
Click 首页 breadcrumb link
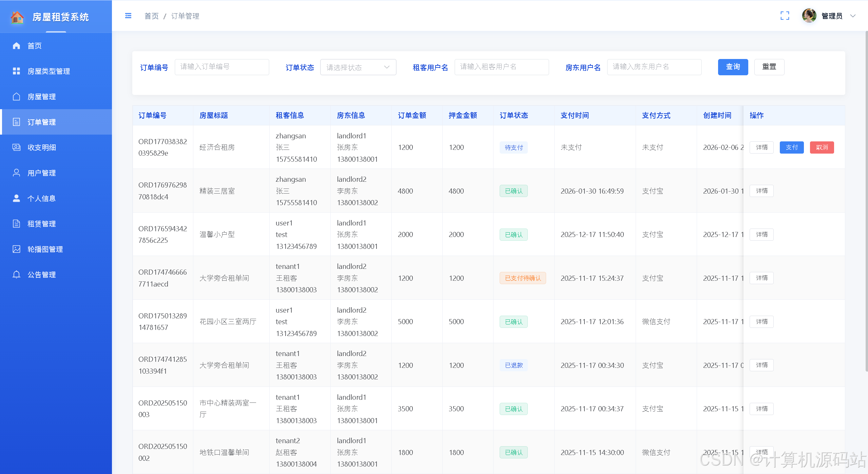pos(151,16)
